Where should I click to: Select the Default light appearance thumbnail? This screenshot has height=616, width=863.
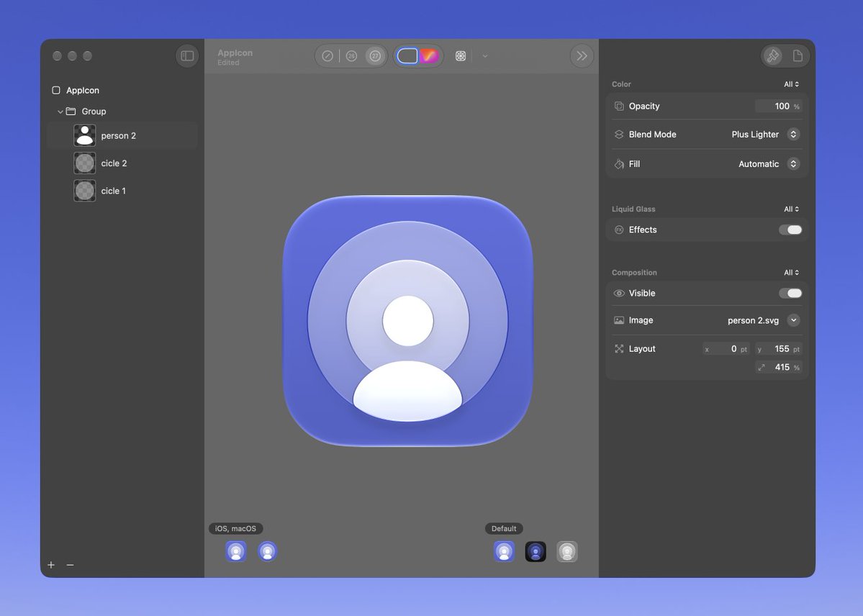point(504,551)
